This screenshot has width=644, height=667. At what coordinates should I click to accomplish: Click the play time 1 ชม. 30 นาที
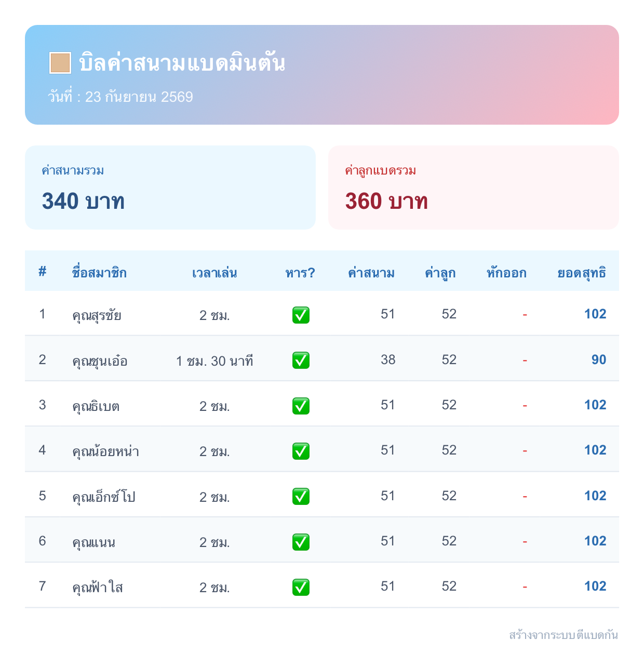(214, 361)
